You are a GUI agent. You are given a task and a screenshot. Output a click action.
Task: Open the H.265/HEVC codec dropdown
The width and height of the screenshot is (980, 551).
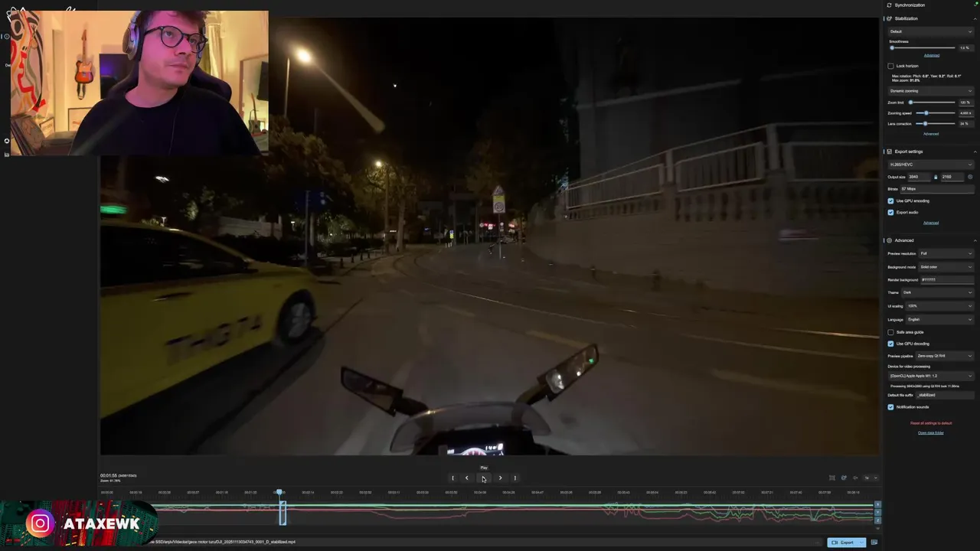pyautogui.click(x=930, y=165)
